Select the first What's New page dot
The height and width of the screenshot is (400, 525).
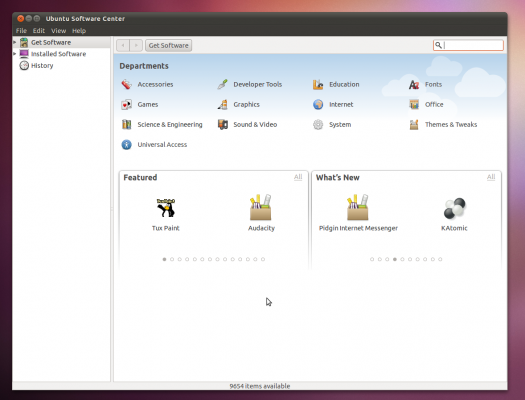coord(372,259)
